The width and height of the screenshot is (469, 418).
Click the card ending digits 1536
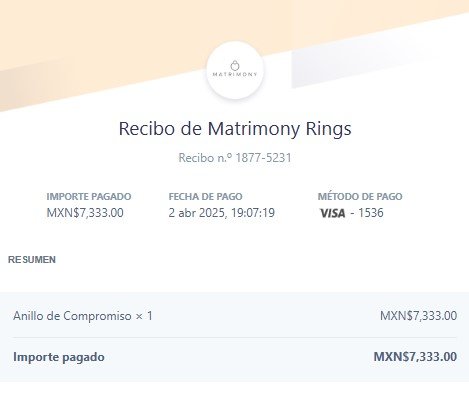point(371,213)
